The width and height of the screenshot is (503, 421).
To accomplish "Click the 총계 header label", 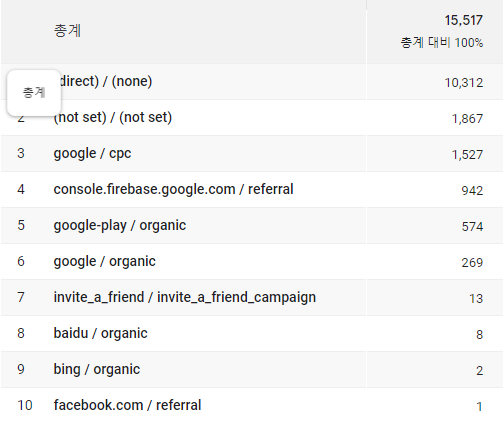I will click(x=67, y=31).
